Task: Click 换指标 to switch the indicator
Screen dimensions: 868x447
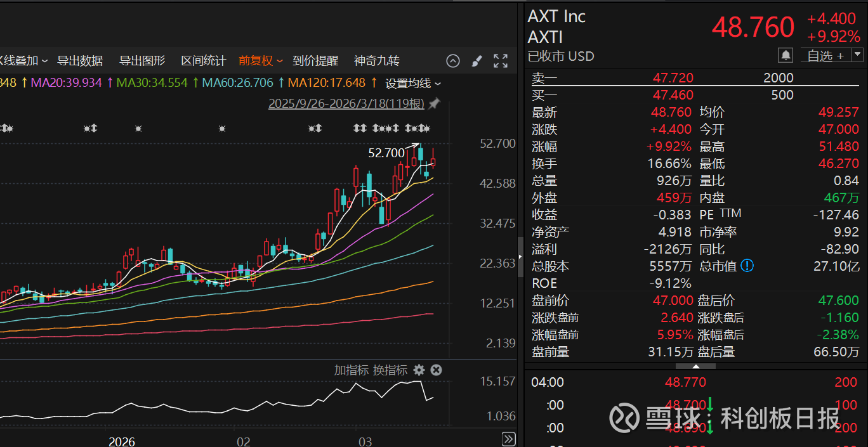Action: [x=390, y=370]
